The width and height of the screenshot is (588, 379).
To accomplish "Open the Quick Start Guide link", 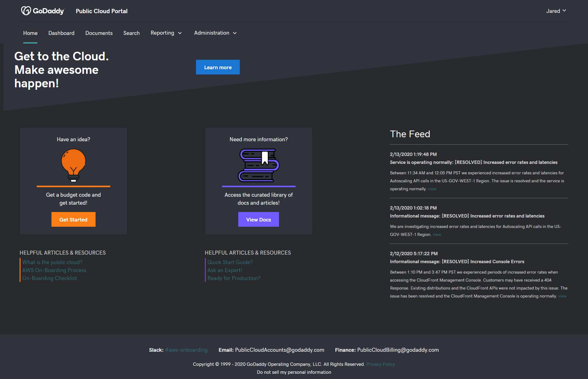I will click(x=230, y=262).
